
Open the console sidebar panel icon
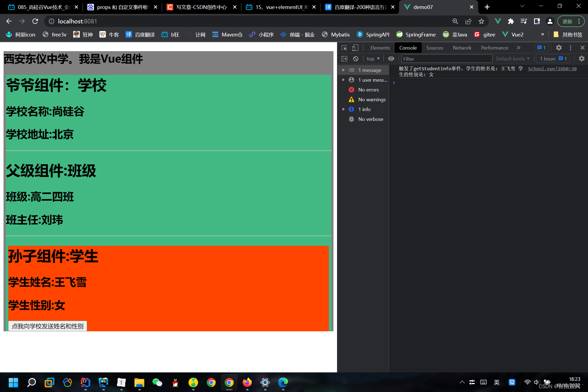(344, 59)
